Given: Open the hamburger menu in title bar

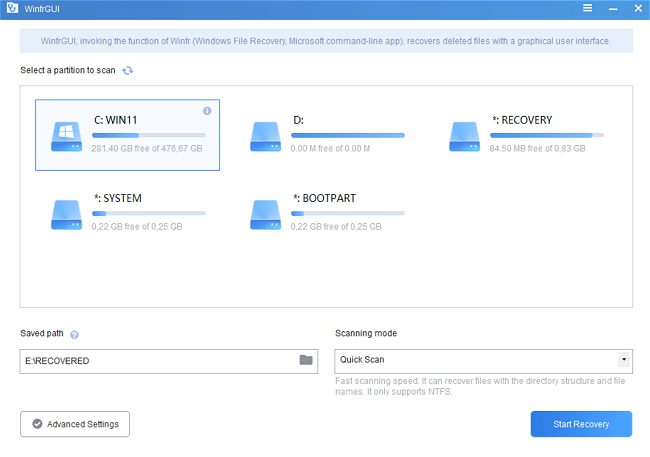Looking at the screenshot, I should pyautogui.click(x=587, y=8).
